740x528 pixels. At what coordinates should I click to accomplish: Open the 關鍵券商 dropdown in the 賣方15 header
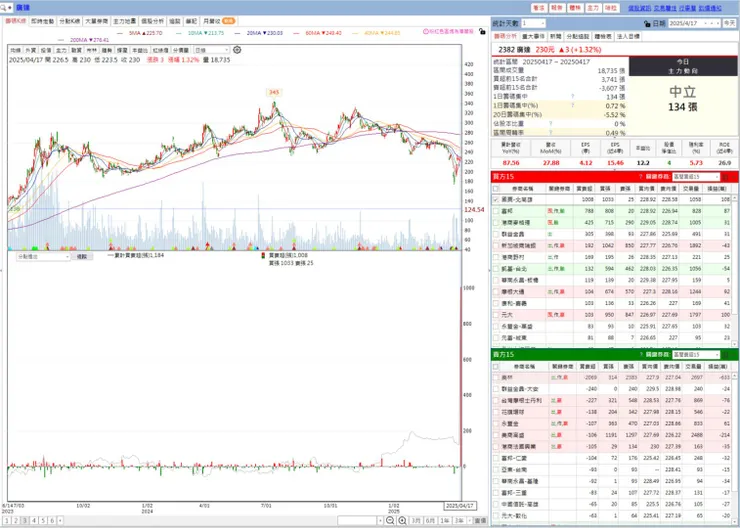[696, 355]
